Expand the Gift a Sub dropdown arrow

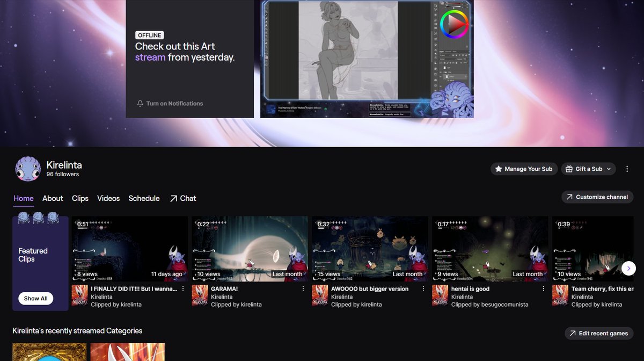[609, 169]
